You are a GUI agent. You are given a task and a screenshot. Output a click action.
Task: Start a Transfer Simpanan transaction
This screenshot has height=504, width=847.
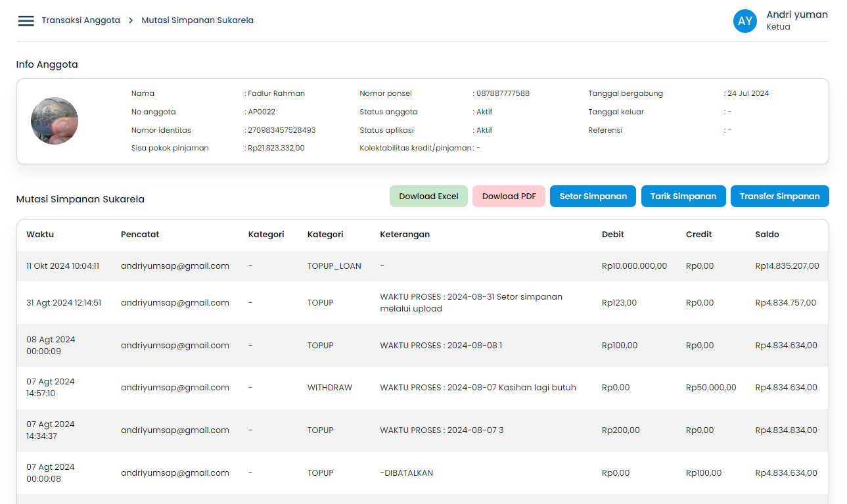(779, 196)
